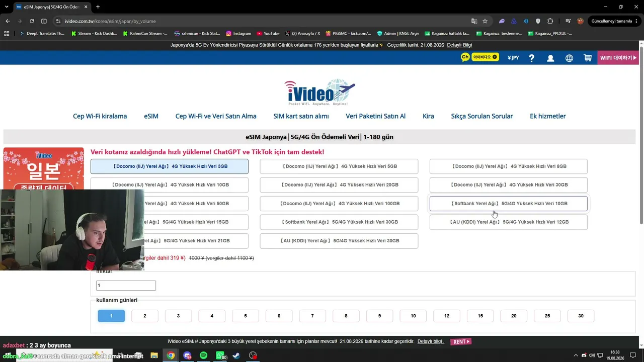Open Steam from the taskbar

point(236,355)
